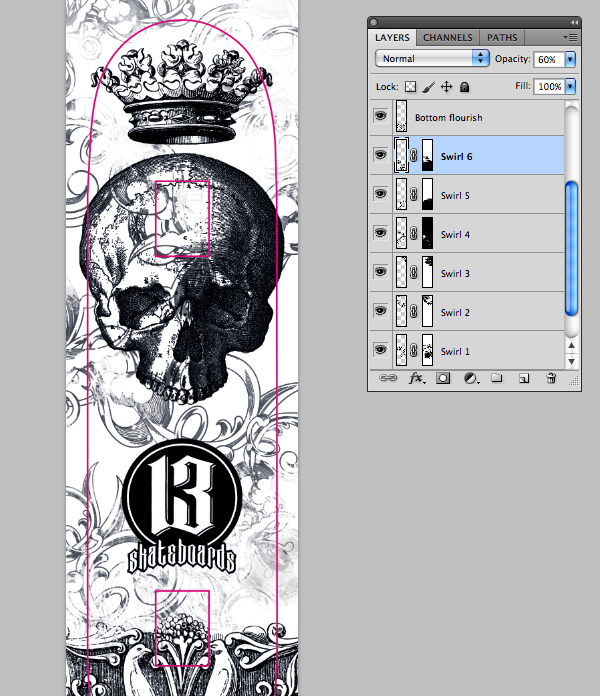Select the Swirl 3 layer thumbnail
This screenshot has width=600, height=696.
401,272
